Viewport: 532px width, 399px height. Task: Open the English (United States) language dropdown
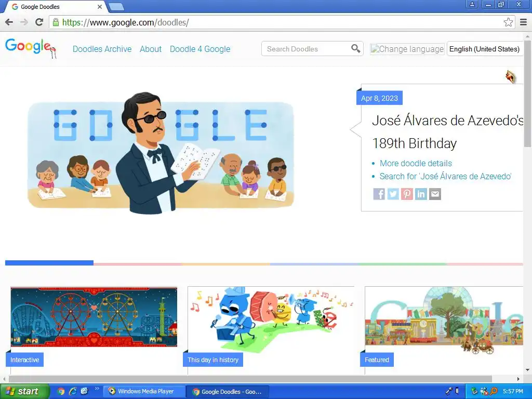point(485,49)
